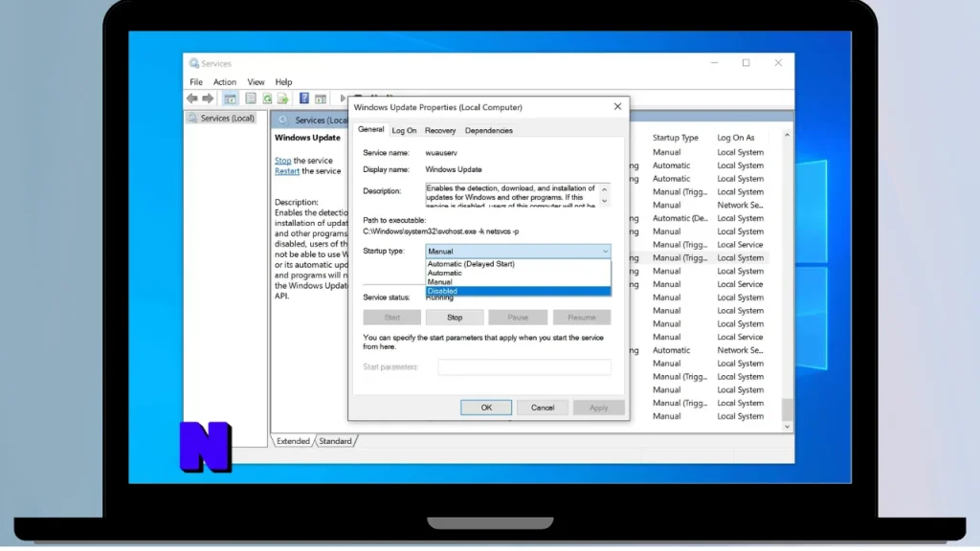The image size is (980, 551).
Task: Click the services list scrollbar thumb
Action: pyautogui.click(x=787, y=409)
